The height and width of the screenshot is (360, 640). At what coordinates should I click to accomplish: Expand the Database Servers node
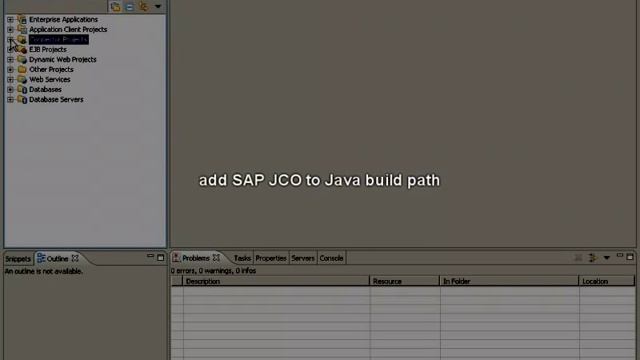pos(10,100)
